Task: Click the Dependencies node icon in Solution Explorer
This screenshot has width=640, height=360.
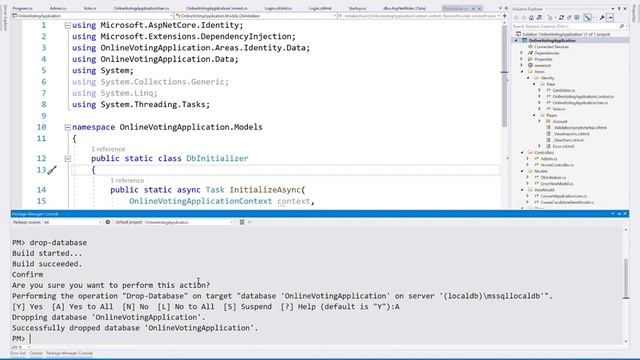Action: click(x=530, y=53)
